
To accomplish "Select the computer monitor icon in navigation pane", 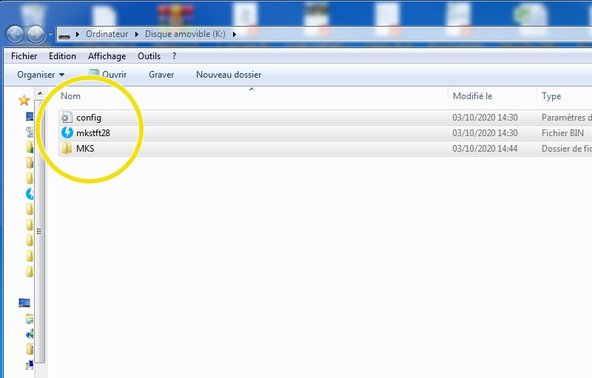I will (24, 302).
